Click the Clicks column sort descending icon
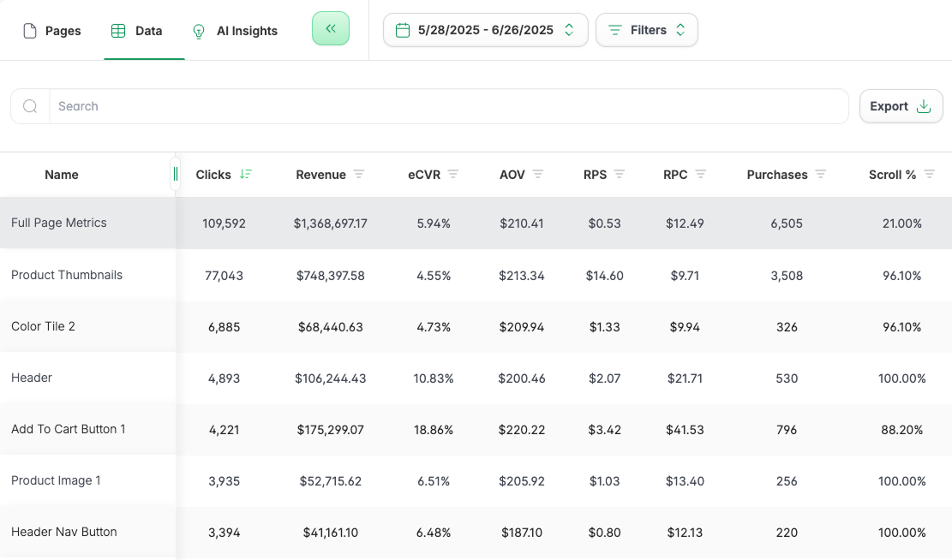Viewport: 952px width, 560px height. 246,175
